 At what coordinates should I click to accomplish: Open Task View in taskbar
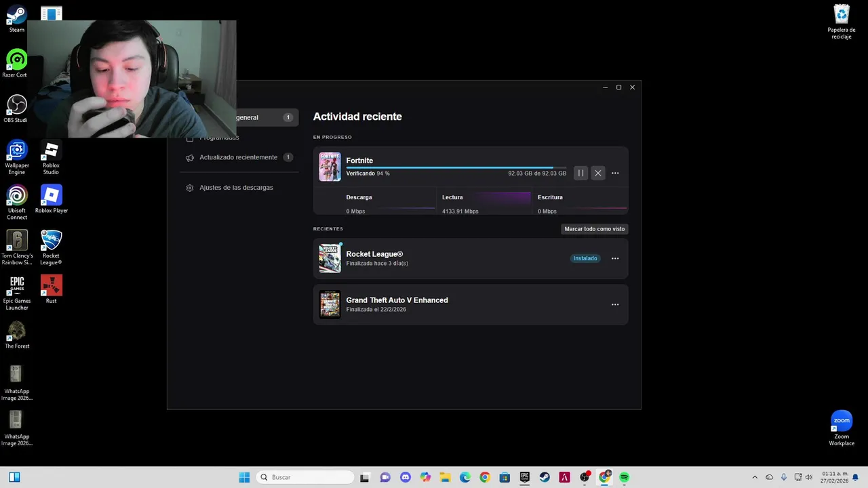(x=365, y=477)
